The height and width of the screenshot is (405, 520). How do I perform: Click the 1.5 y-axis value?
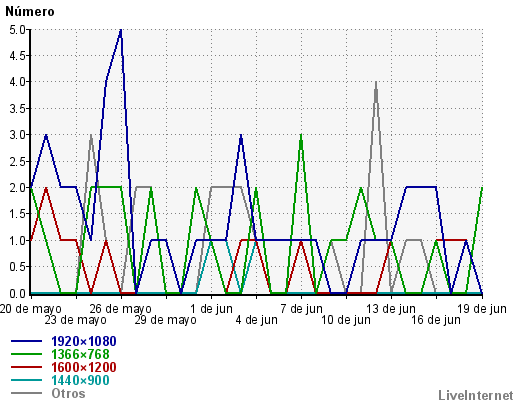[18, 214]
